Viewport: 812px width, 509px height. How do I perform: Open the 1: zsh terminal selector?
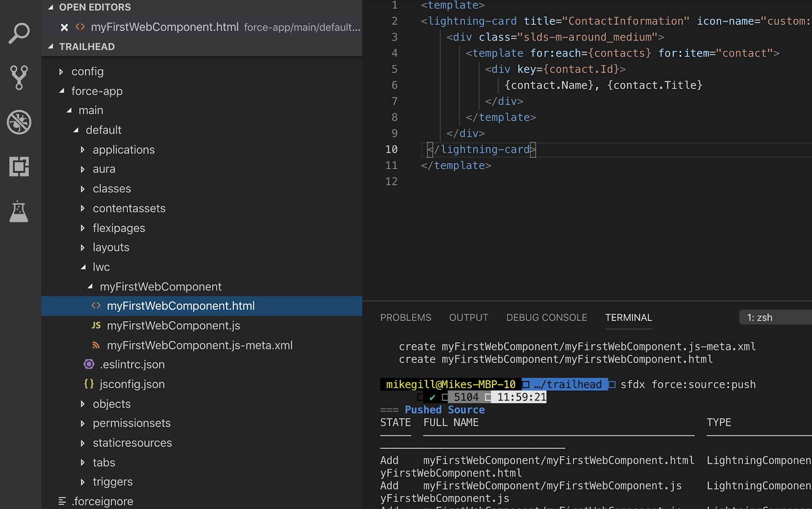[760, 317]
